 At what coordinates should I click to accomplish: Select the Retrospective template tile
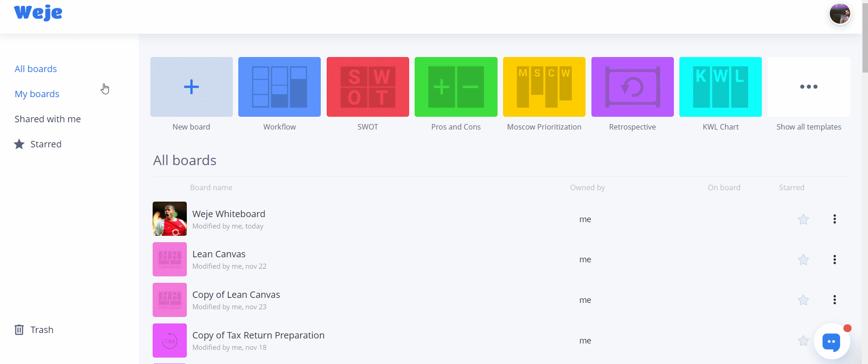[x=632, y=87]
